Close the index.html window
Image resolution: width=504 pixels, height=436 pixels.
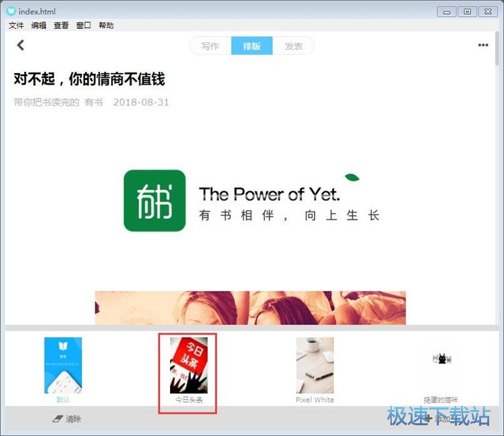[488, 12]
